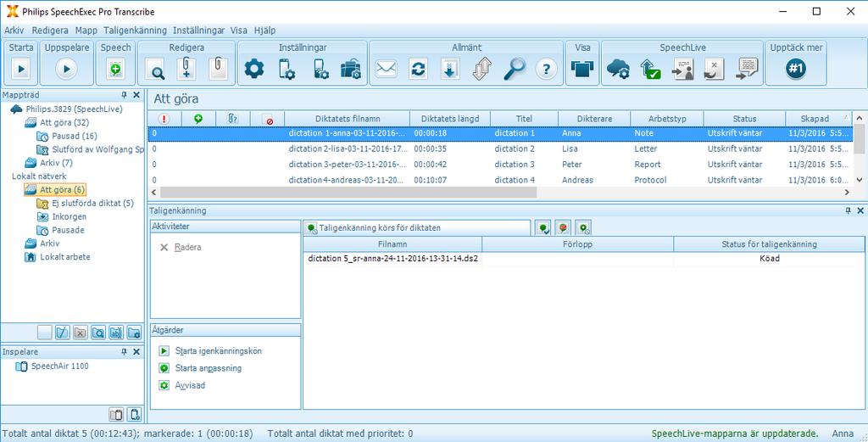Open Hjälp menu
Screen dimensions: 868x442
(x=264, y=31)
